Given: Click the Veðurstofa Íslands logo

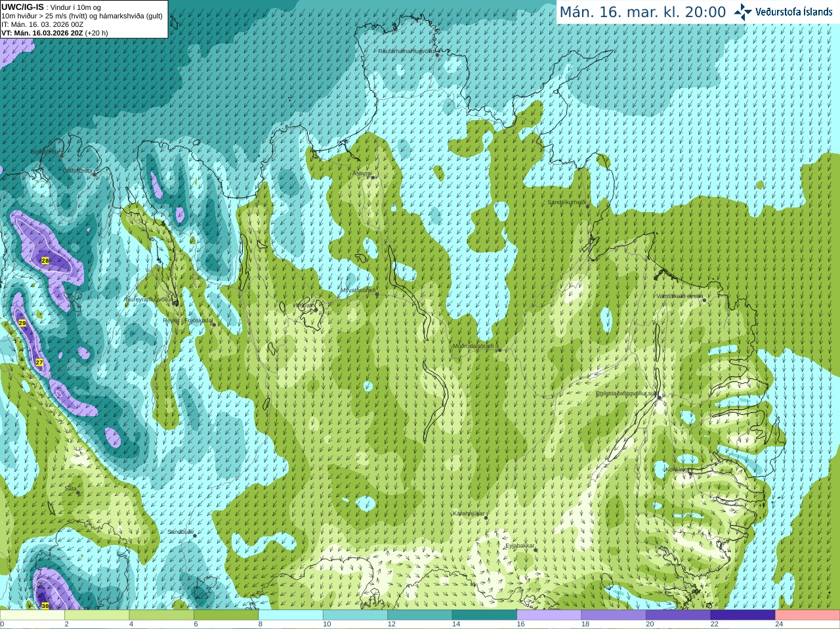Looking at the screenshot, I should click(x=784, y=12).
